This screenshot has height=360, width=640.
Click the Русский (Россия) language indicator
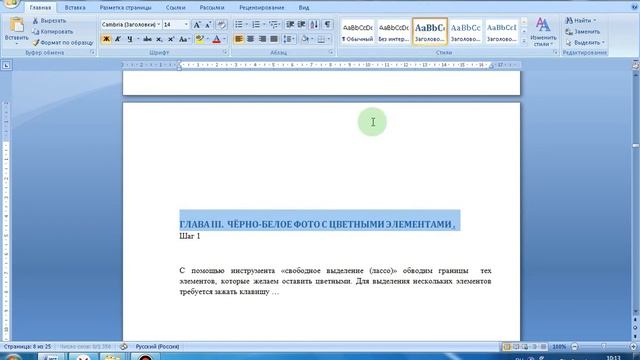coord(157,347)
